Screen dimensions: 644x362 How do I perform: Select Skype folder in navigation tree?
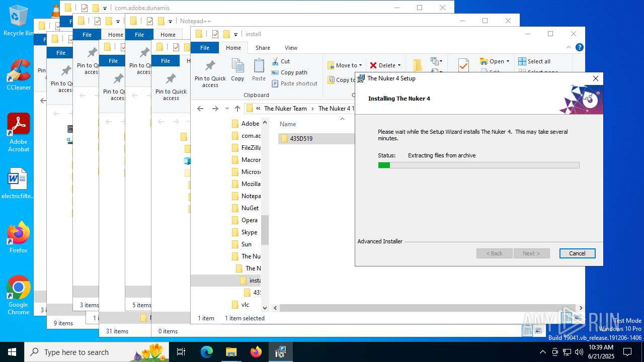[245, 232]
